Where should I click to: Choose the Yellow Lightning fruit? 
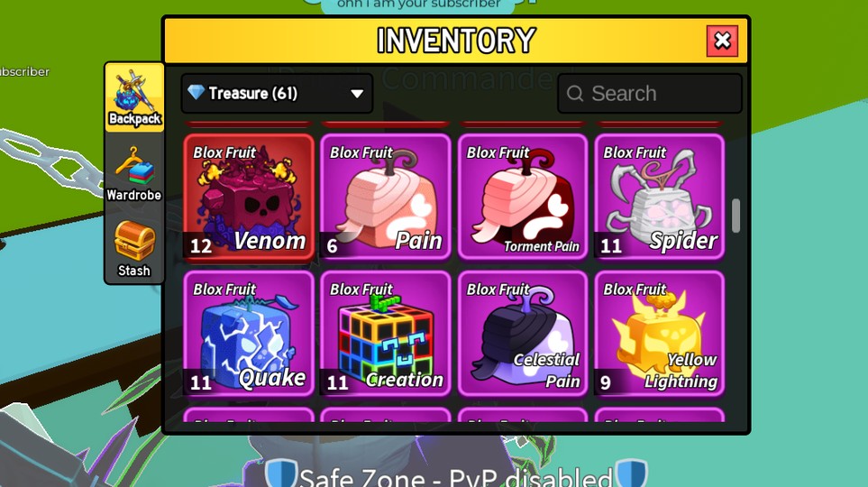tap(659, 334)
